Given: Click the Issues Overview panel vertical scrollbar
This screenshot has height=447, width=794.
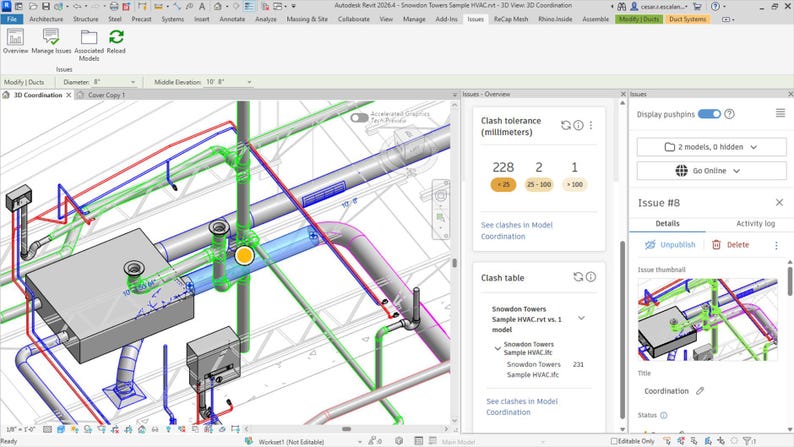Looking at the screenshot, I should point(623,329).
